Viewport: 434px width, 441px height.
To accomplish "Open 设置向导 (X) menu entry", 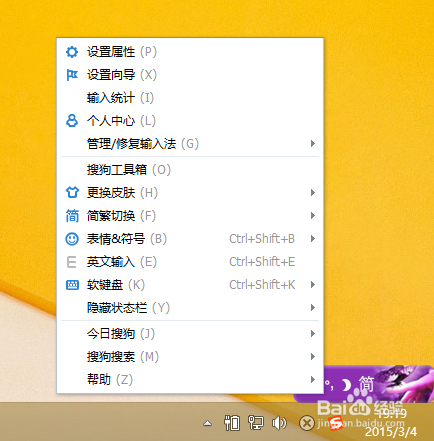I will pos(190,75).
